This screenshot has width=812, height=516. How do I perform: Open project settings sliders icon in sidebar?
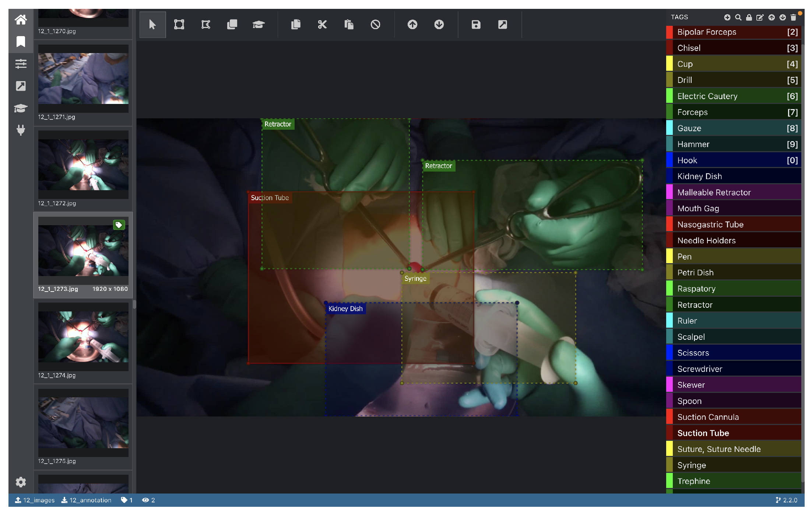pyautogui.click(x=21, y=64)
